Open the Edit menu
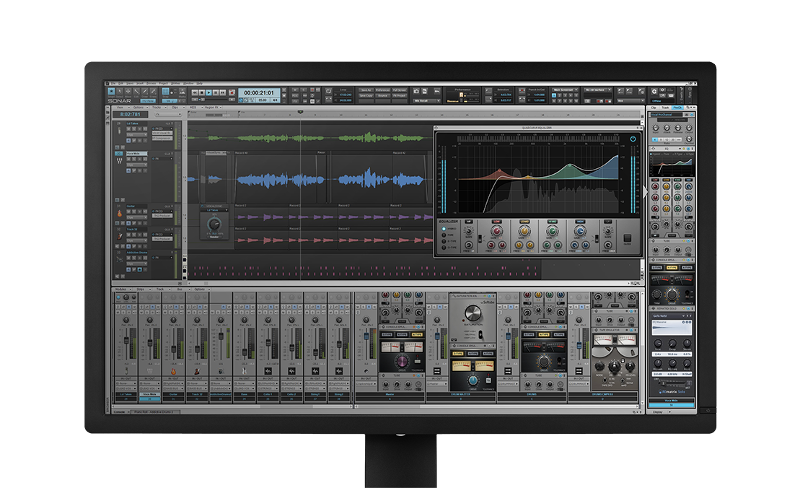800x488 pixels. [121, 83]
